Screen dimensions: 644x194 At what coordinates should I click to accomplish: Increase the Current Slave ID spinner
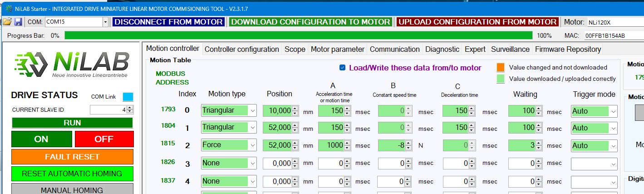(x=130, y=108)
